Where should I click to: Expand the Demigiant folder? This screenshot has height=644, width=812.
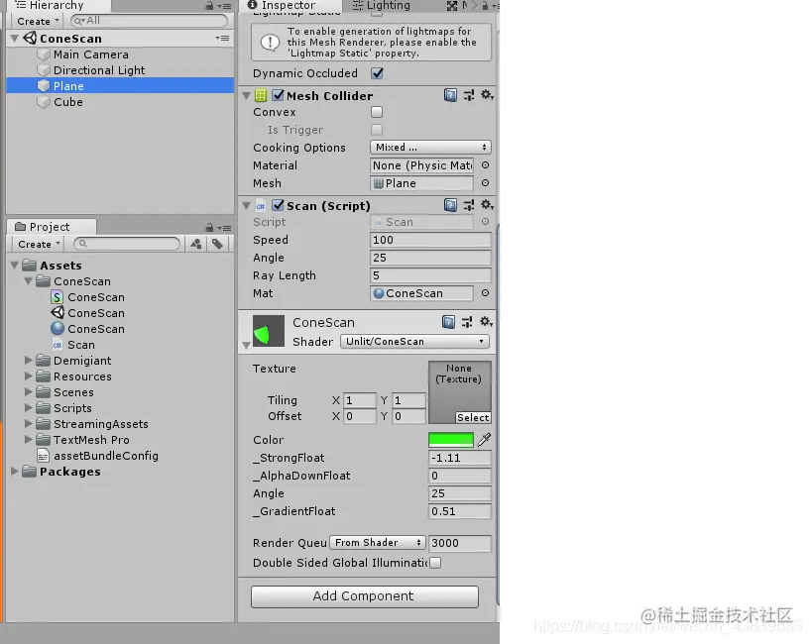click(29, 360)
